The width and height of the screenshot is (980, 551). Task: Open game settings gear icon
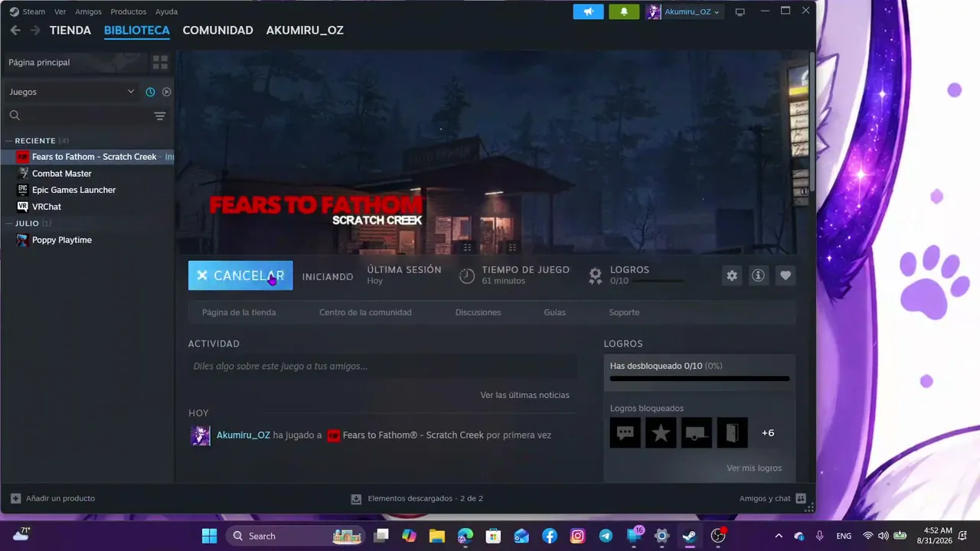[x=732, y=275]
